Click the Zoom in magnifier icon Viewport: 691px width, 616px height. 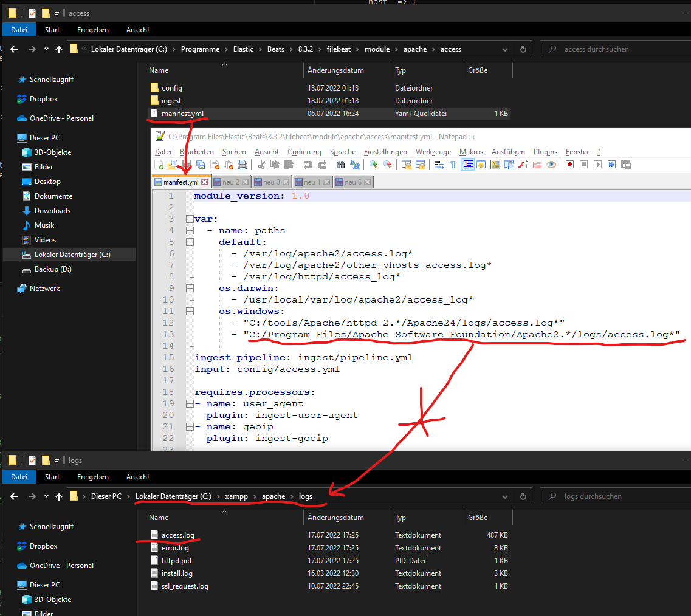point(373,165)
